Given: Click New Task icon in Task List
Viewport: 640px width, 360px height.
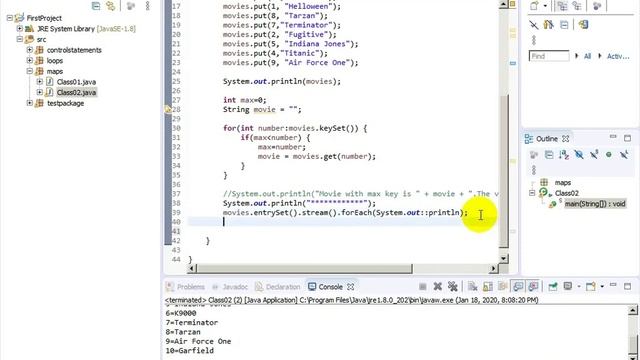Looking at the screenshot, I should pyautogui.click(x=534, y=6).
